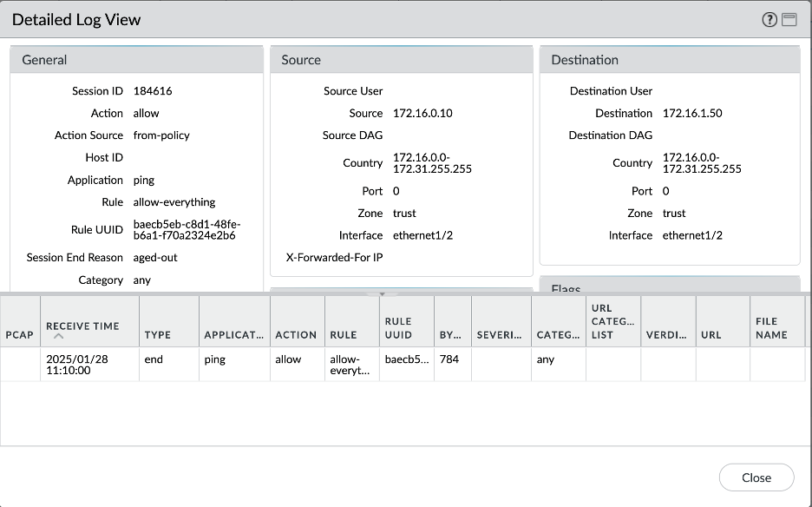Click the Application column header

tap(233, 334)
